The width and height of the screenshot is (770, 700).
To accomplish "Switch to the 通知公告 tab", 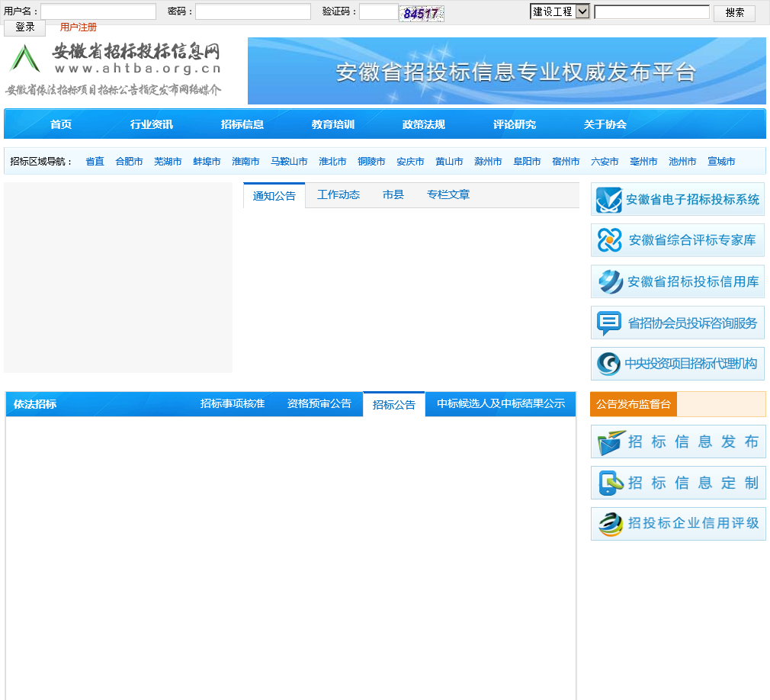I will tap(274, 195).
